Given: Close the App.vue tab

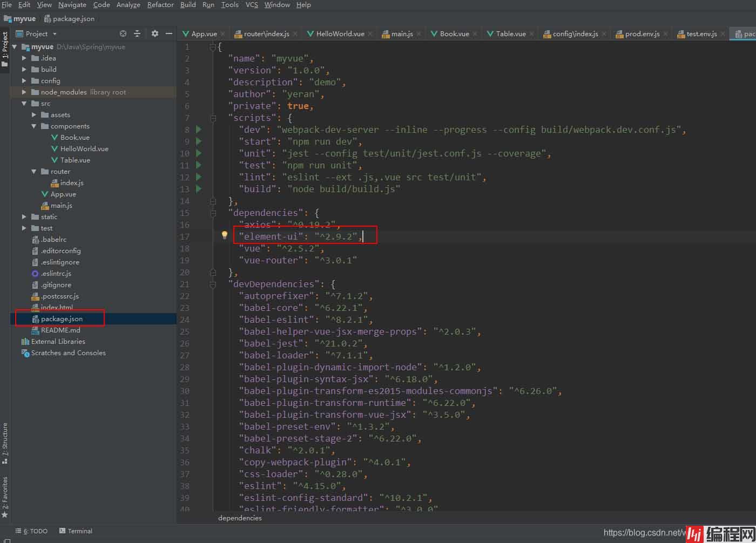Looking at the screenshot, I should click(x=222, y=34).
